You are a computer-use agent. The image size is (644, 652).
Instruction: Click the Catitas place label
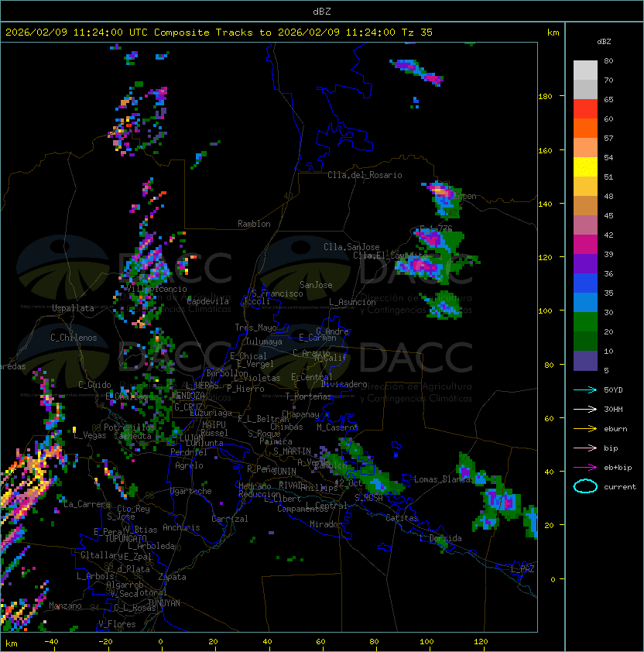coord(402,518)
